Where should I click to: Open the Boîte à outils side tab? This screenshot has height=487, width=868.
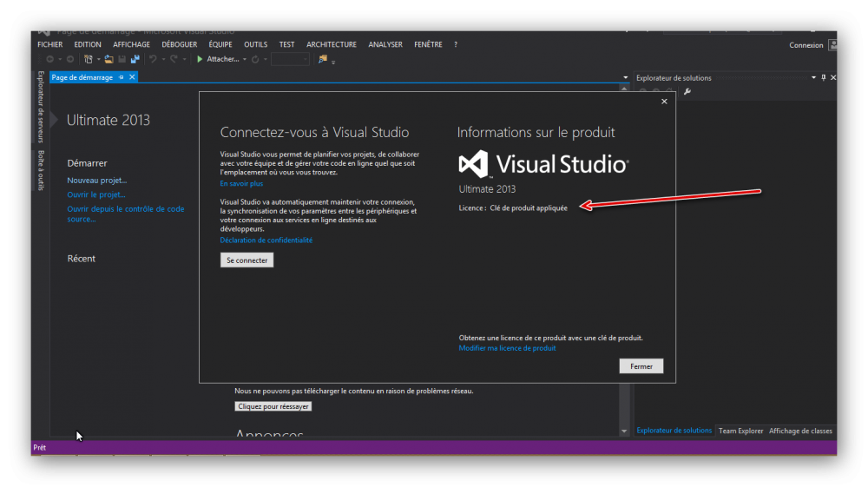pos(41,170)
